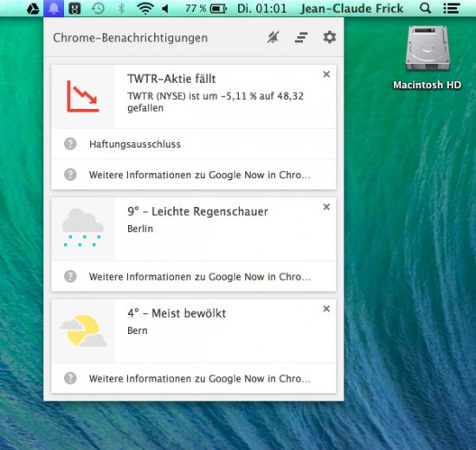Screen dimensions: 476x450
Task: Click the falling stock chart icon
Action: pos(83,96)
